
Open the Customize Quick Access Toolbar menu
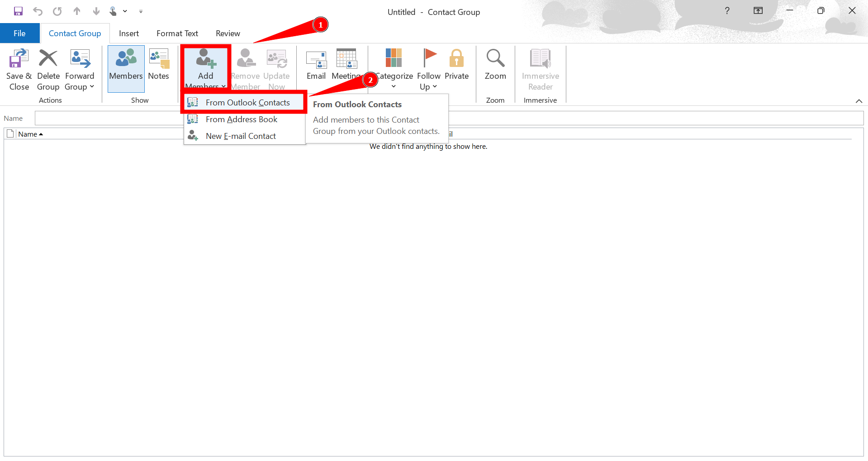(141, 11)
